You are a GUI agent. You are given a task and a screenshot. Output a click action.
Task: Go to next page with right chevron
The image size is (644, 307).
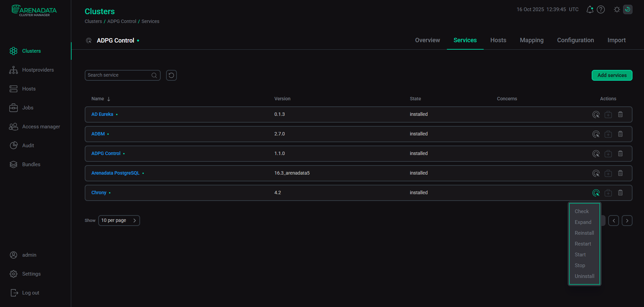tap(627, 220)
